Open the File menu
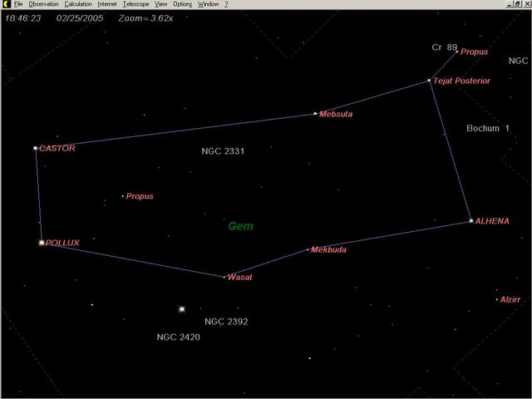Viewport: 532px width, 399px height. click(x=18, y=4)
